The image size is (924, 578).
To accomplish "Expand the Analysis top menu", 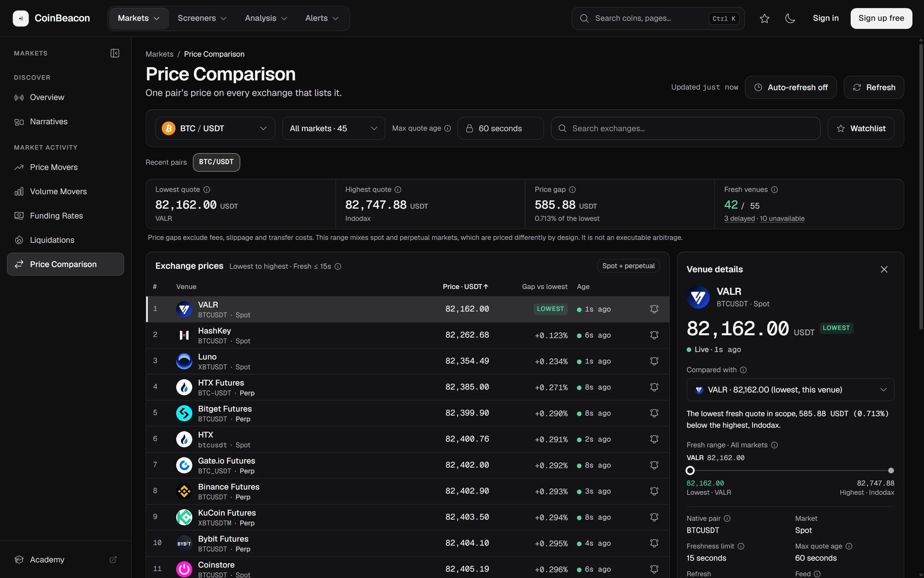I will pos(266,18).
